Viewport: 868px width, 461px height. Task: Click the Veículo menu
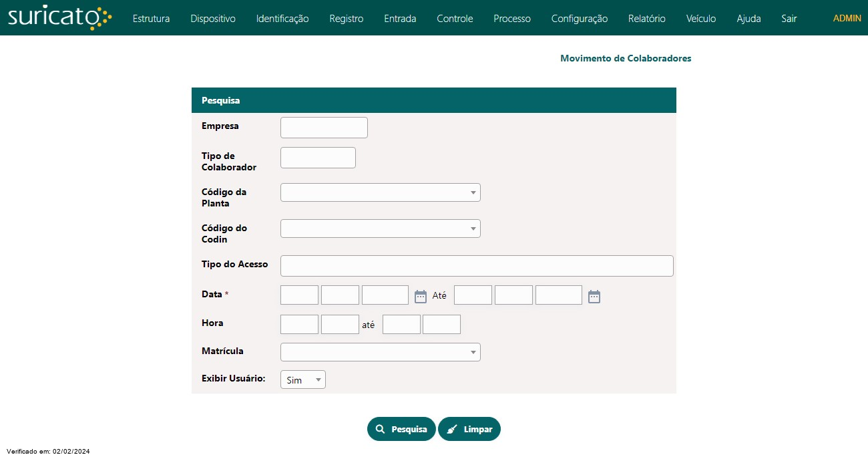point(701,19)
